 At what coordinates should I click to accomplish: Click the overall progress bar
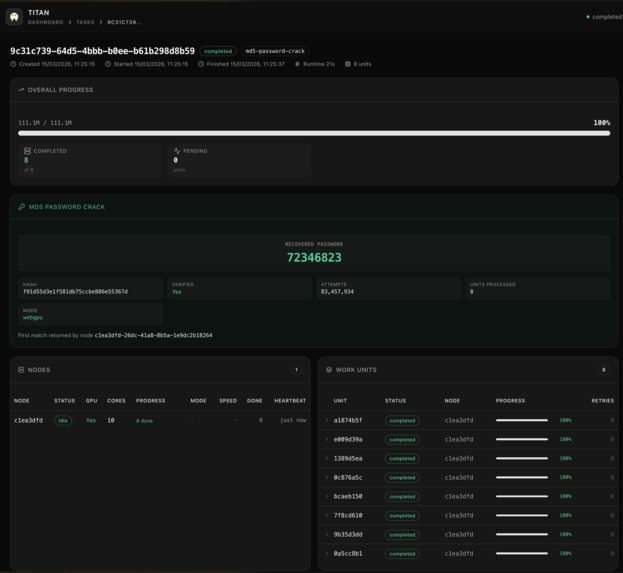[314, 133]
